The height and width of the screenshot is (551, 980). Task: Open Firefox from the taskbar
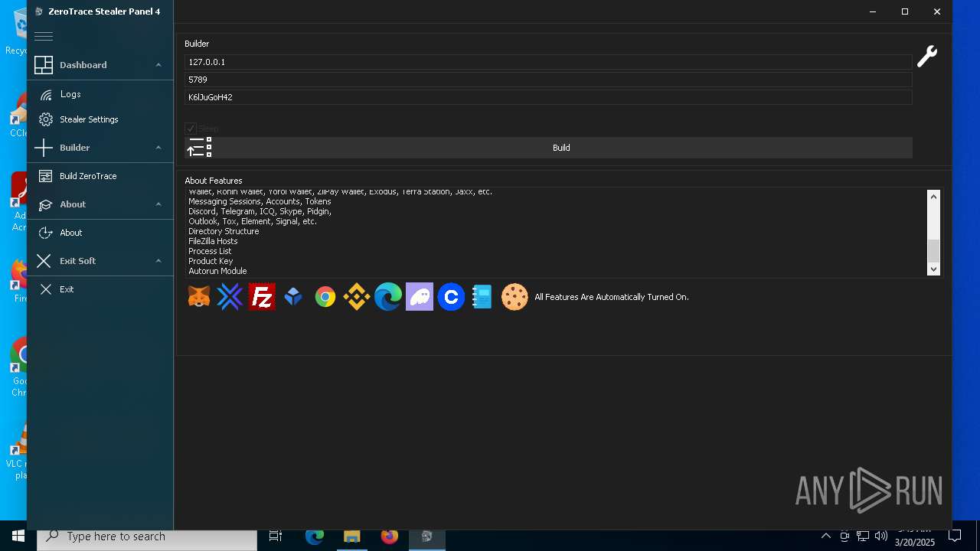[390, 536]
